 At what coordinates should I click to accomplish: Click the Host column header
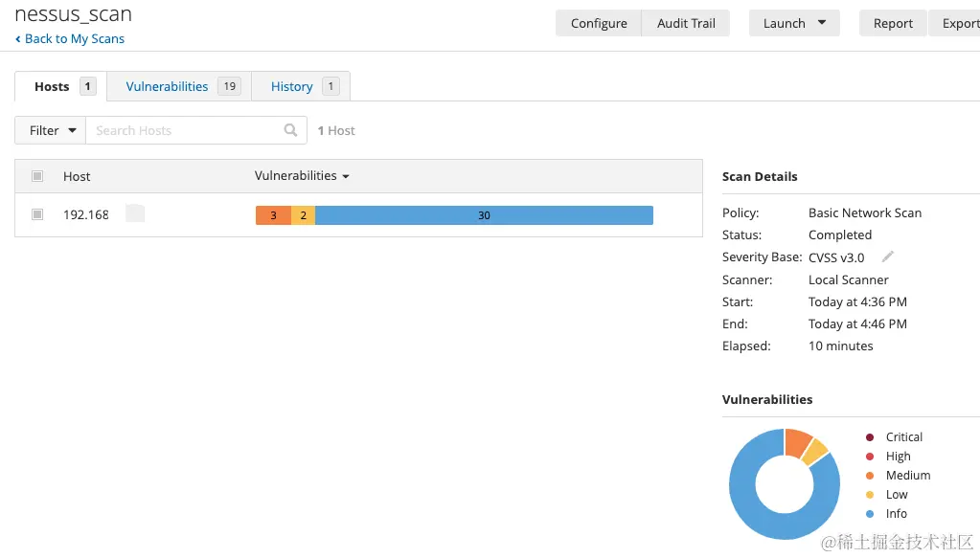pyautogui.click(x=77, y=177)
